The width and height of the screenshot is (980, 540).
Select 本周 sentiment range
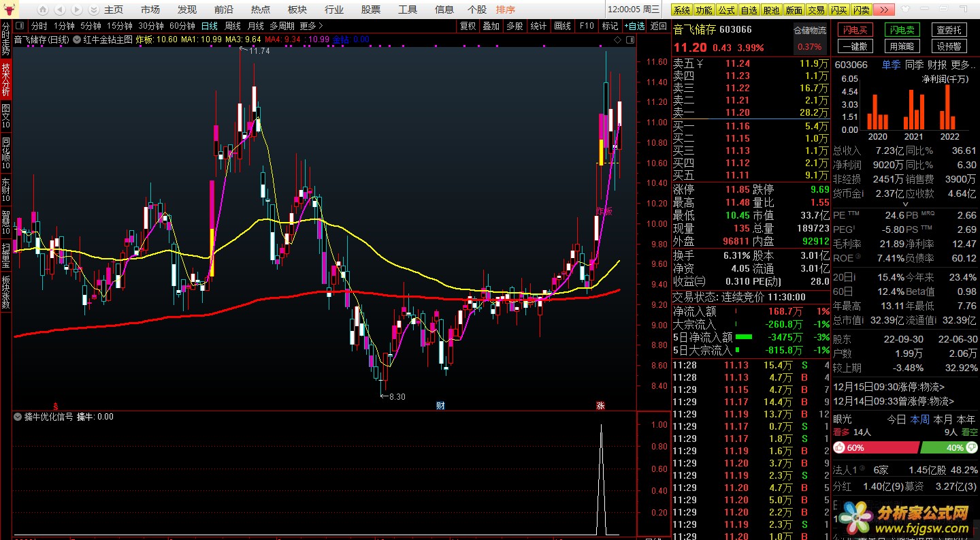tap(919, 419)
